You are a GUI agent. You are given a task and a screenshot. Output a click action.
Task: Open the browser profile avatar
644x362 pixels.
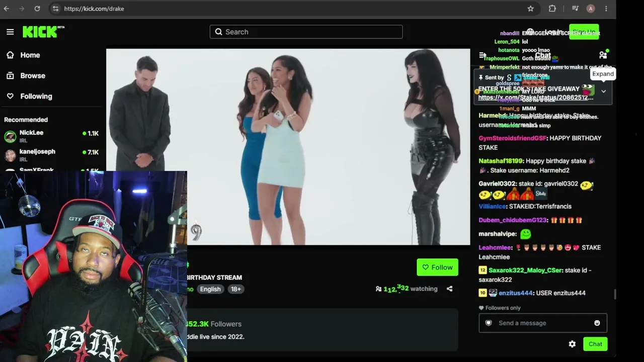click(591, 9)
